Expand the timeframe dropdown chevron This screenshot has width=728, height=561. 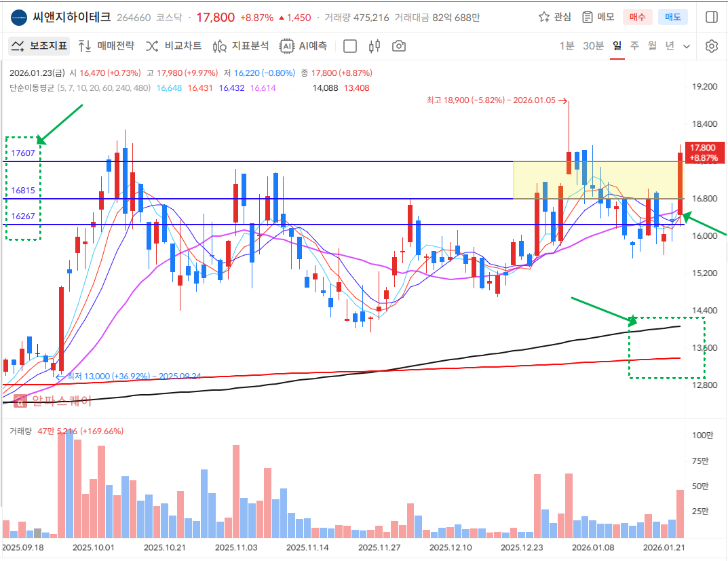point(687,46)
